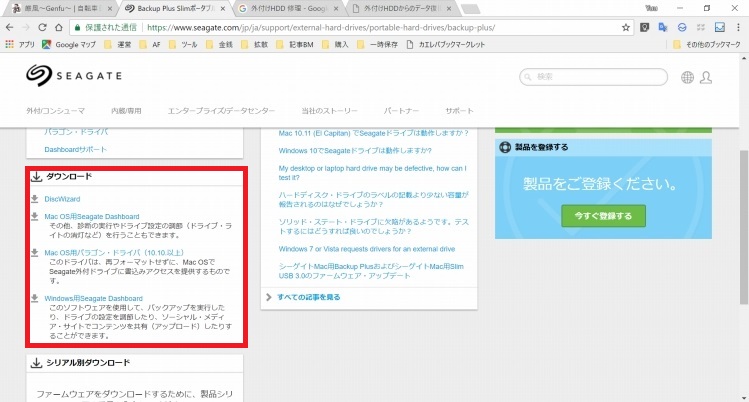This screenshot has width=749, height=402.
Task: Open a new browser tab
Action: [x=471, y=9]
